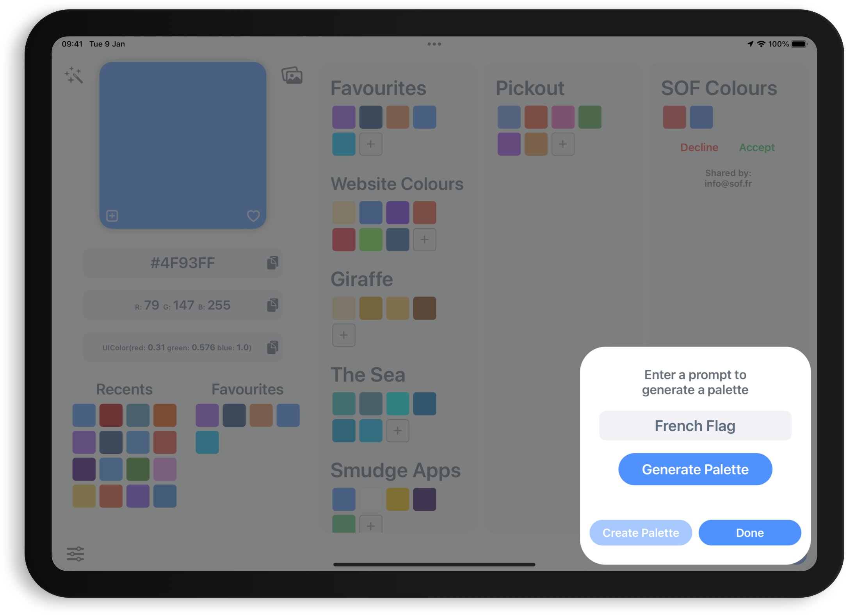The width and height of the screenshot is (847, 616).
Task: Tap the add-to-palette icon on colour preview
Action: pyautogui.click(x=112, y=216)
